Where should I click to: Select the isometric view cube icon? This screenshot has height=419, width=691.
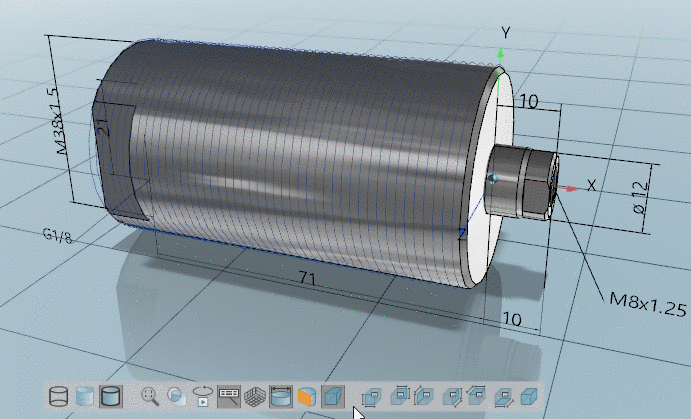pyautogui.click(x=529, y=396)
